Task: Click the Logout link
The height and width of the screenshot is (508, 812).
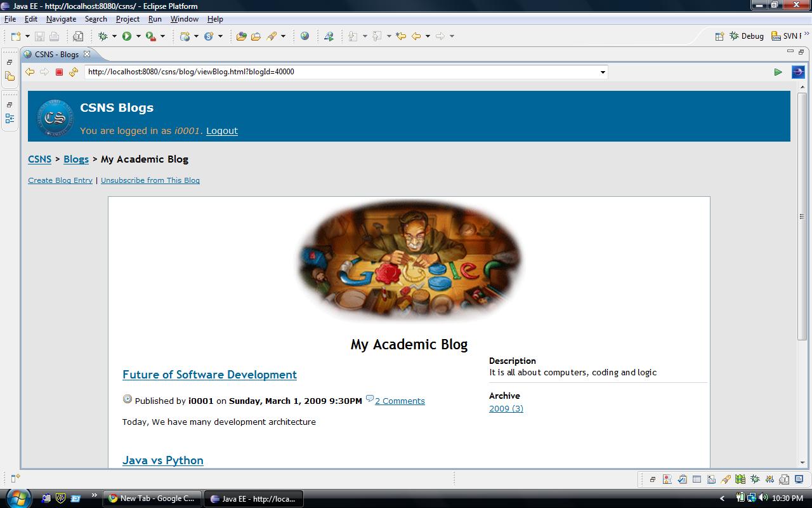Action: 221,131
